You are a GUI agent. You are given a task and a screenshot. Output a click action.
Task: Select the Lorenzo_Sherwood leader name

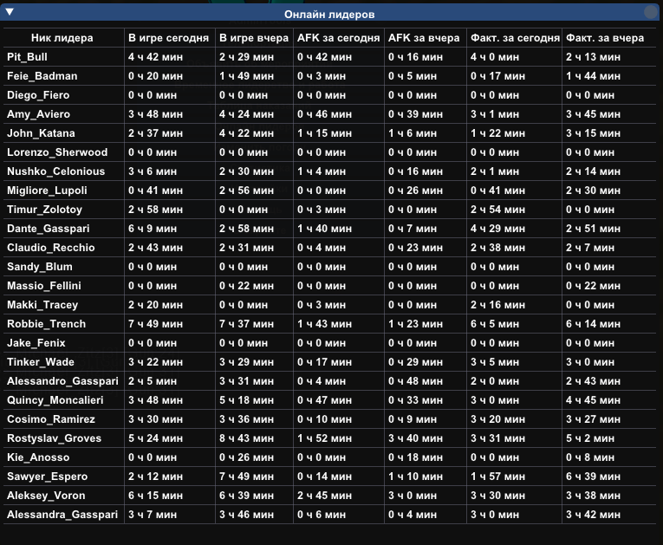coord(57,152)
